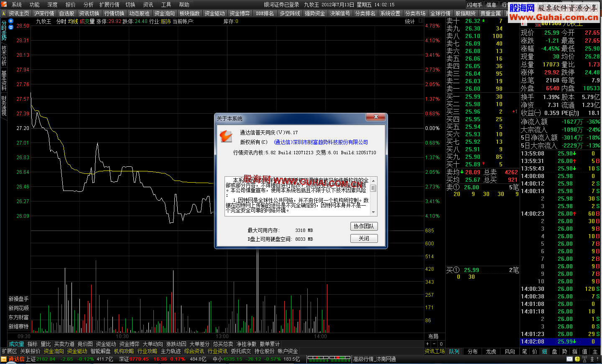Select the 财务透视 side tab
This screenshot has height=364, width=602.
coord(4,106)
